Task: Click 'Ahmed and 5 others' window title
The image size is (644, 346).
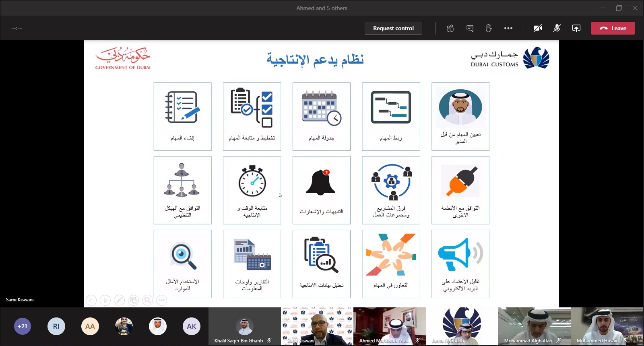Action: (x=322, y=8)
